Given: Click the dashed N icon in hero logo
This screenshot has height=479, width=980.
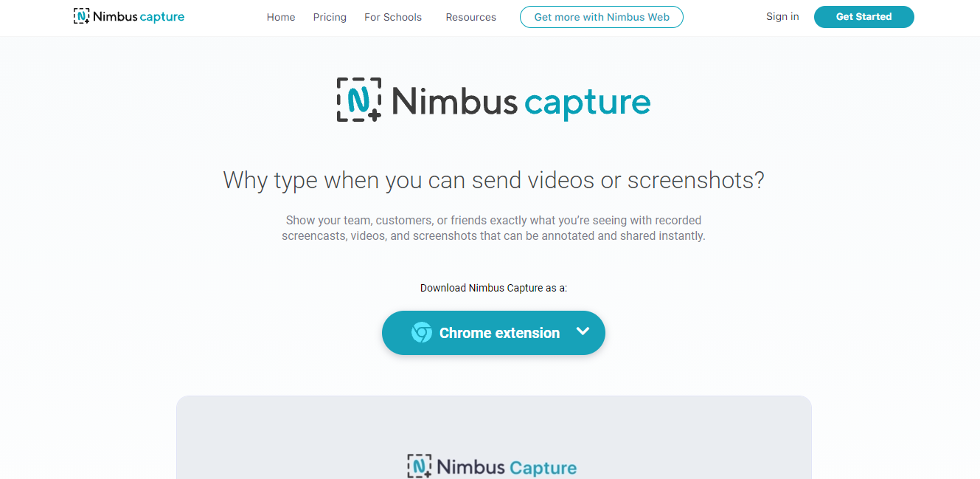Looking at the screenshot, I should (x=359, y=100).
